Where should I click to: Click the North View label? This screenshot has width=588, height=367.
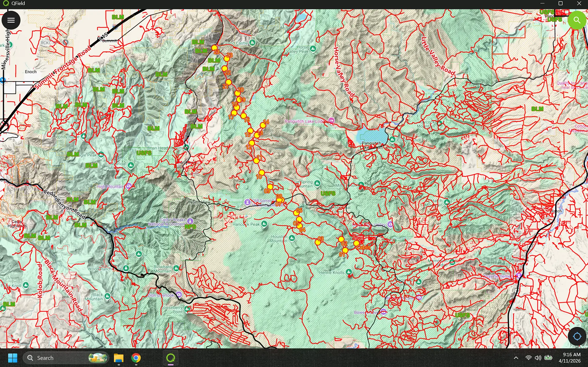[200, 202]
